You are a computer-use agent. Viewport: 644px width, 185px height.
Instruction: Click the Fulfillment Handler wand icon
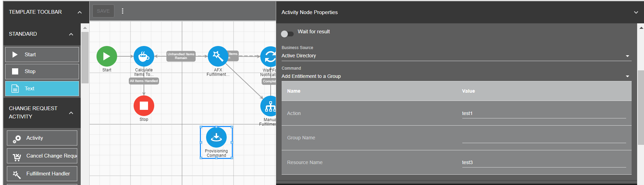coord(16,175)
